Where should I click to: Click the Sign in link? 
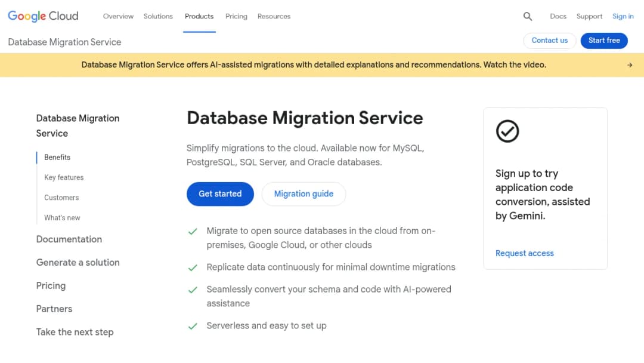(623, 17)
